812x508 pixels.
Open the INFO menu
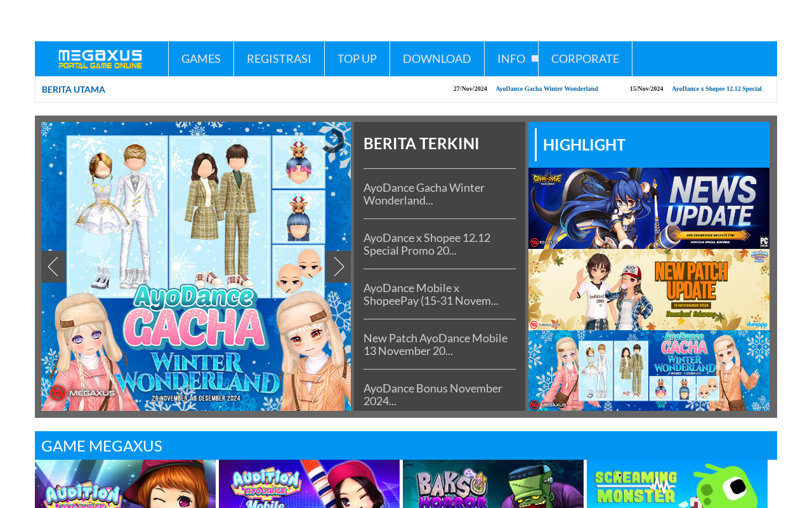tap(511, 58)
